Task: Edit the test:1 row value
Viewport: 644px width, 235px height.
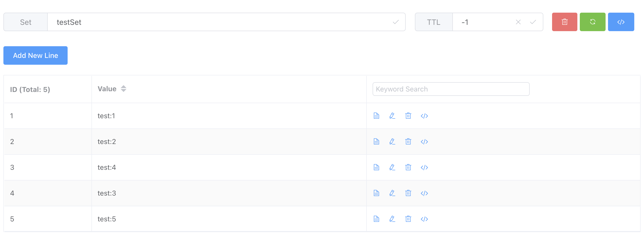Action: click(x=392, y=116)
